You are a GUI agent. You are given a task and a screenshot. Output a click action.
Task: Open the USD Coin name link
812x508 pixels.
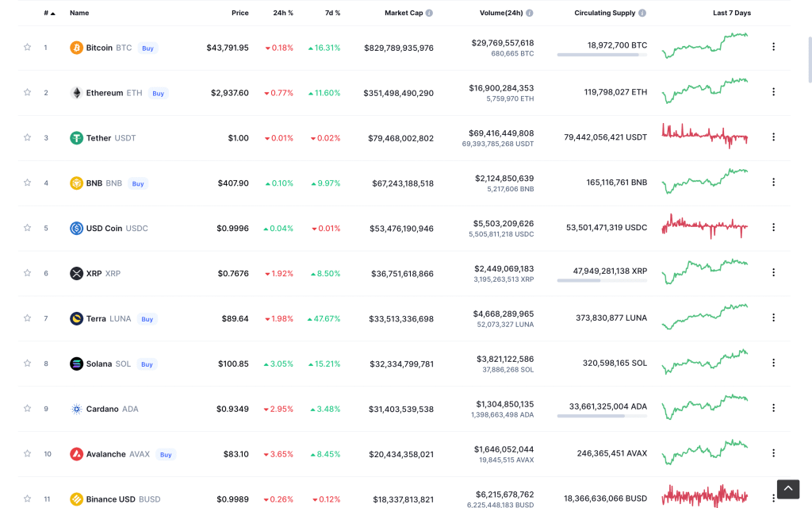[x=104, y=229]
